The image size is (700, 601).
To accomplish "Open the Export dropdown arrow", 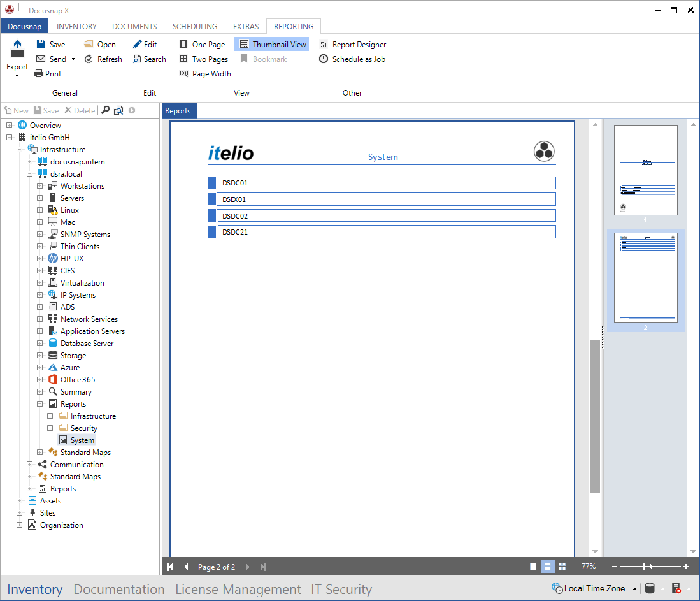I will pos(17,75).
